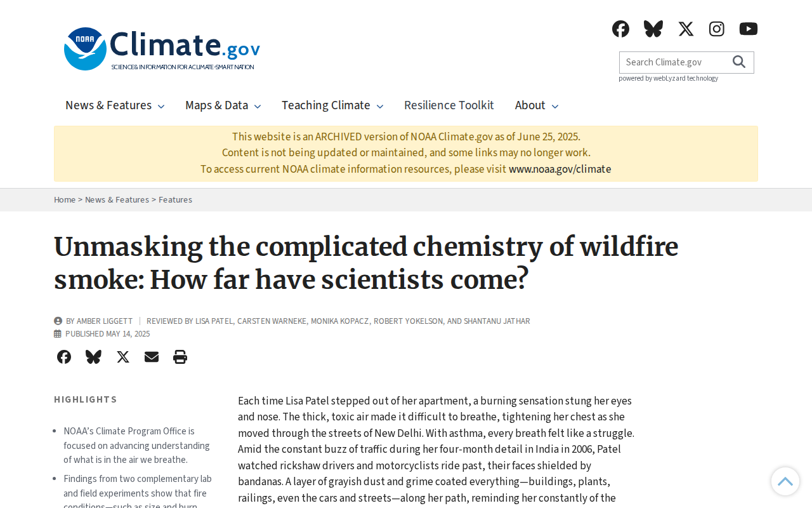Click the Climate.gov NOAA logo
The height and width of the screenshot is (508, 812).
point(162,49)
